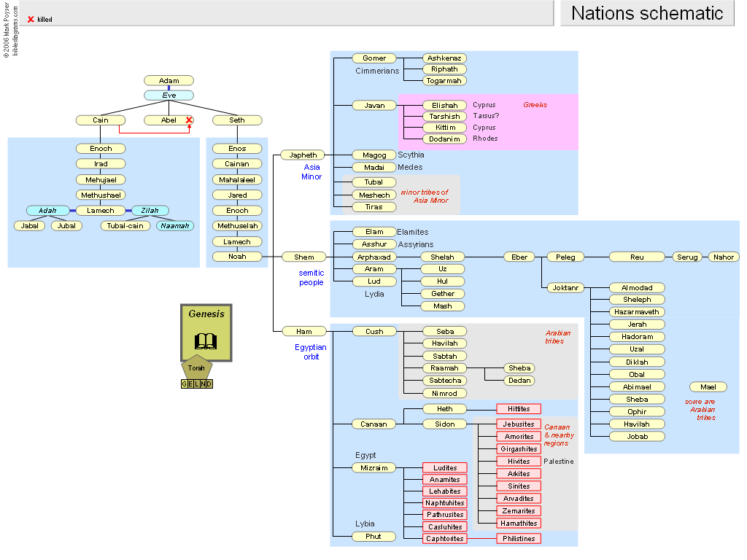Click the red X beside Abel
The image size is (747, 560).
[189, 120]
